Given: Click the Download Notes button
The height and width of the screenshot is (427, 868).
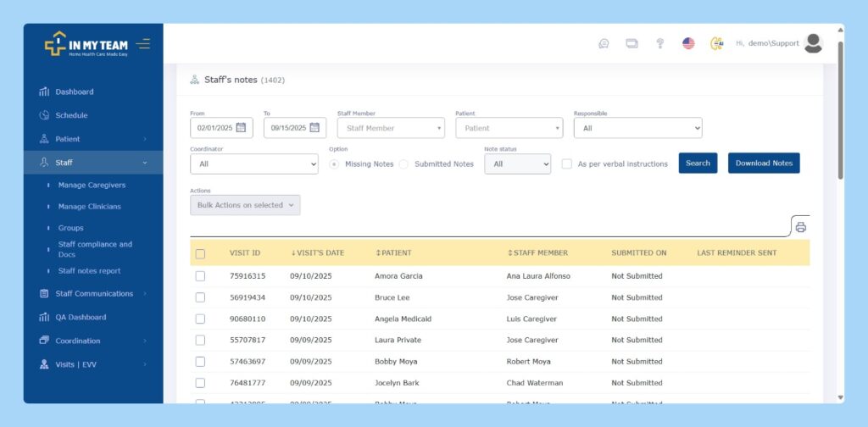Looking at the screenshot, I should (763, 164).
